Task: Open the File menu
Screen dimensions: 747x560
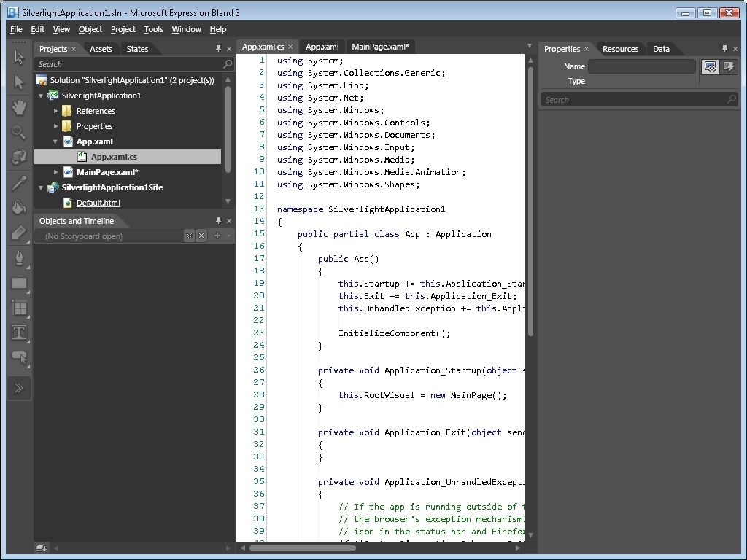Action: [16, 29]
